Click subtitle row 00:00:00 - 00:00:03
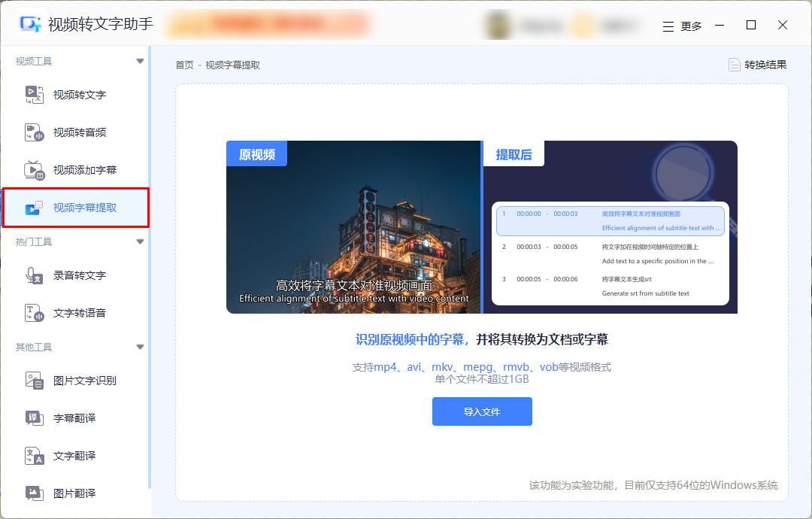 click(x=610, y=220)
